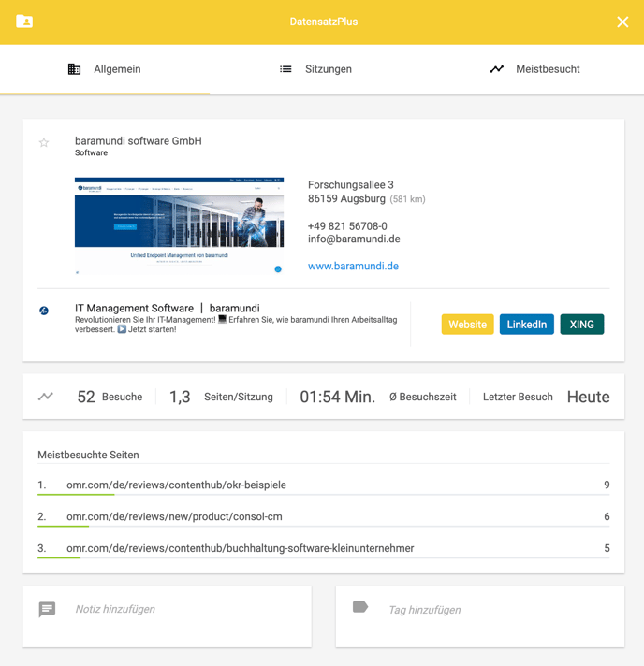Click the note speech bubble icon
644x666 pixels.
47,610
